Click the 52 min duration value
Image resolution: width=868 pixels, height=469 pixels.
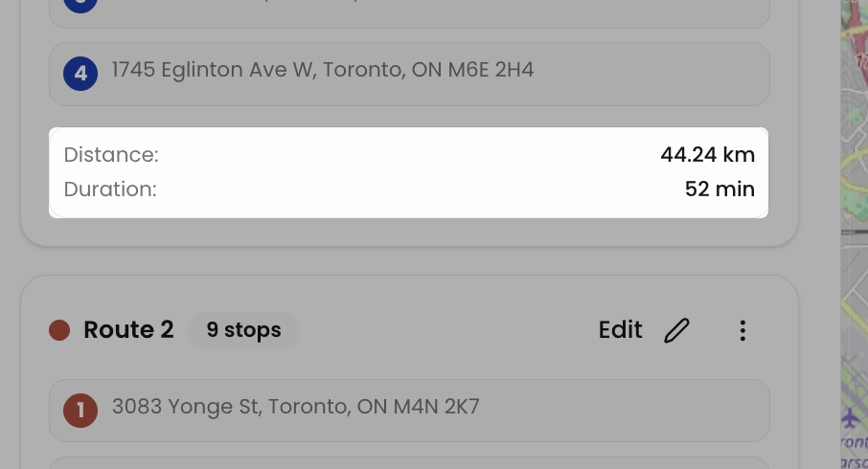point(720,190)
